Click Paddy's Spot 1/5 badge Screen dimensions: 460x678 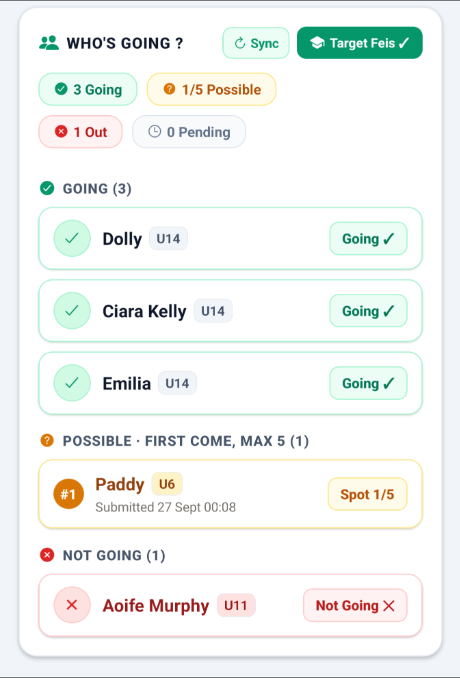pos(367,494)
